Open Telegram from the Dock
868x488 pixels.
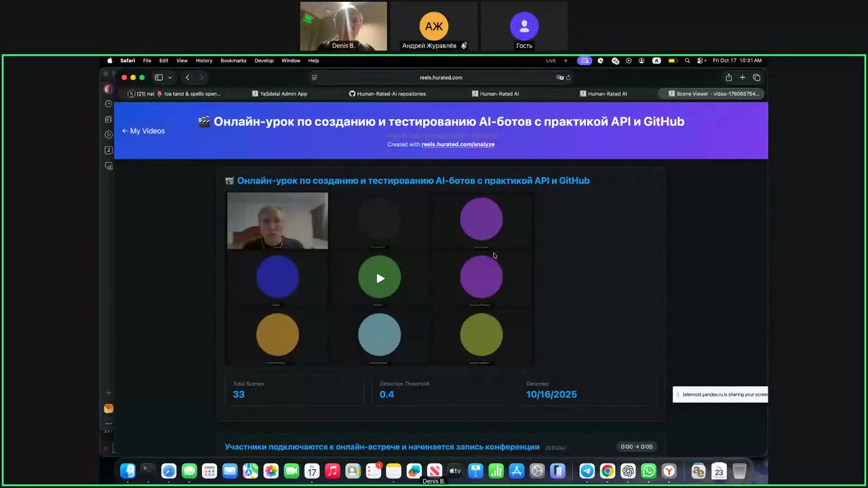(x=587, y=471)
